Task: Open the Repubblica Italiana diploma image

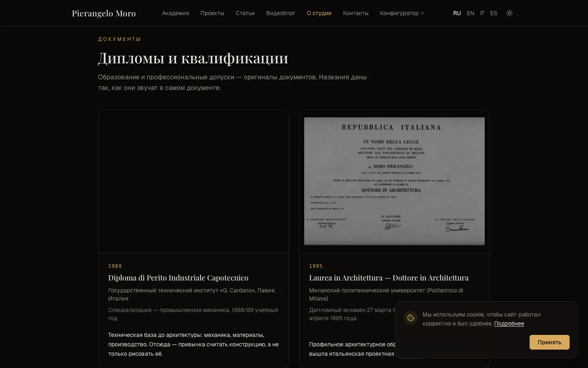Action: pyautogui.click(x=394, y=181)
